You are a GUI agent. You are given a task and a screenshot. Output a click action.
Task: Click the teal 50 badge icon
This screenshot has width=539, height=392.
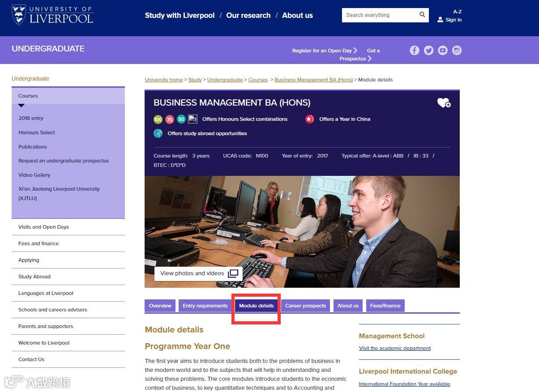coord(181,119)
